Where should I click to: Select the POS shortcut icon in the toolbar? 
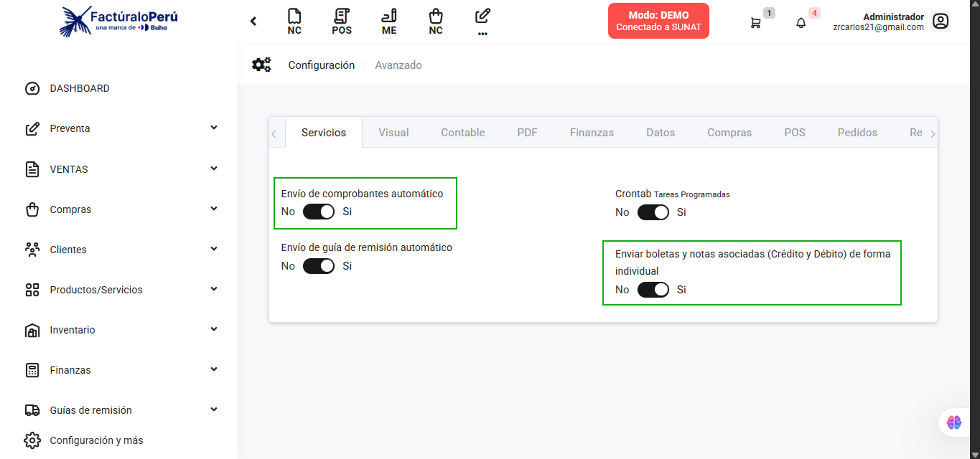[341, 20]
